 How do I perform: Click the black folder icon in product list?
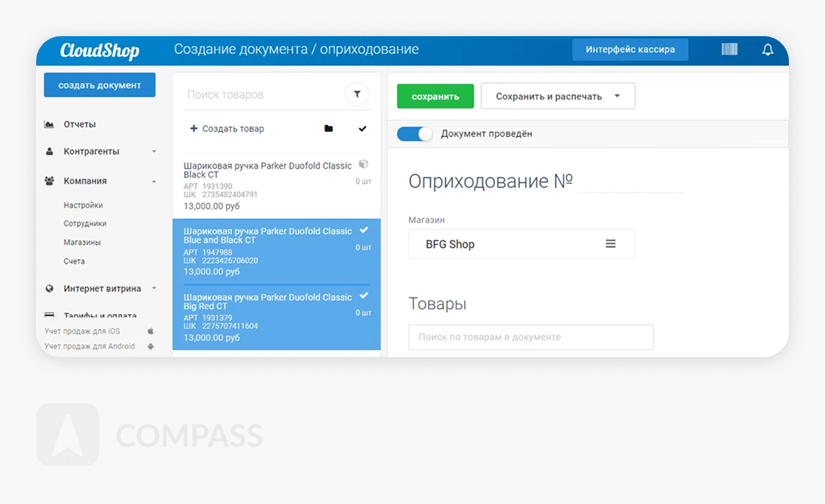328,129
